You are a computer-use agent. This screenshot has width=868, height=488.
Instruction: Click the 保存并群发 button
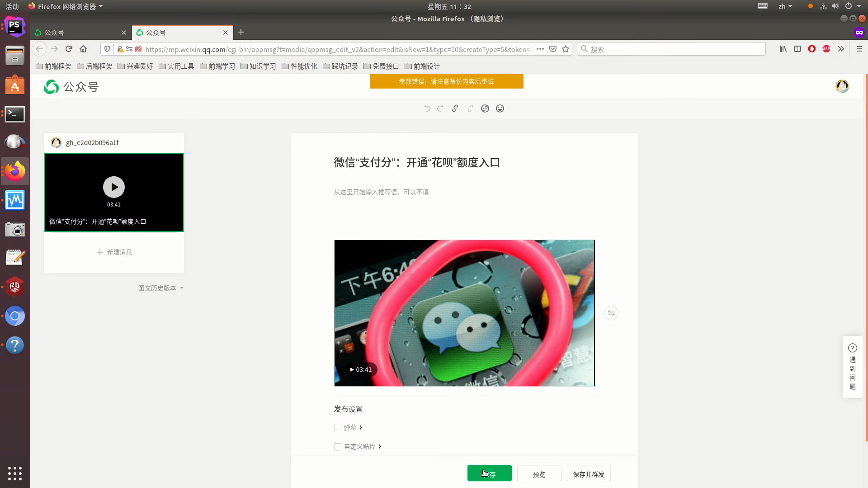coord(588,474)
